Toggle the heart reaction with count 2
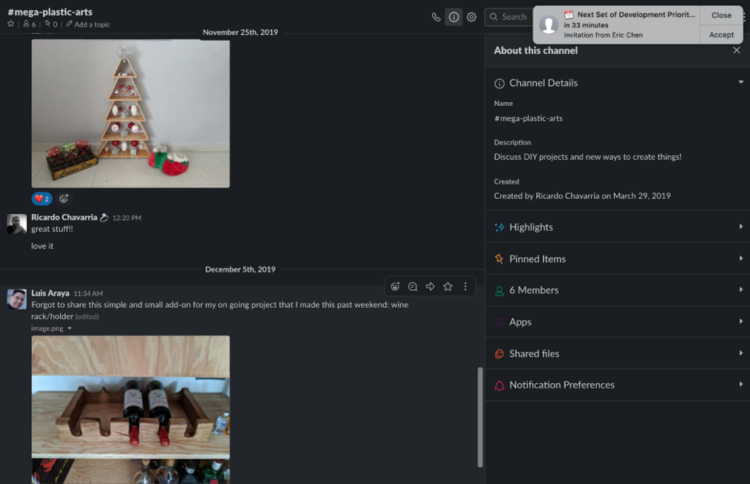The width and height of the screenshot is (750, 484). (x=42, y=198)
